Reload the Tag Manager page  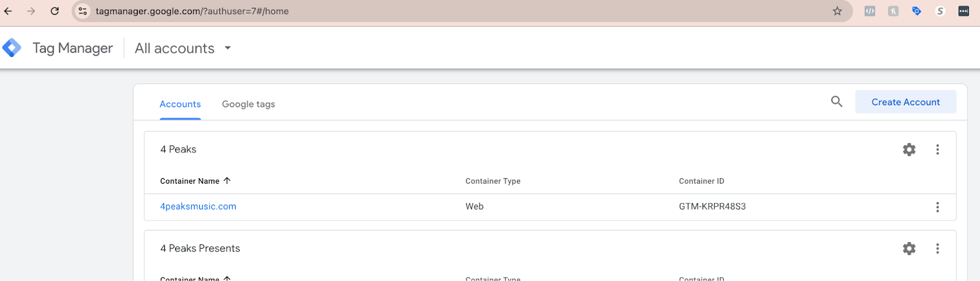pos(55,11)
